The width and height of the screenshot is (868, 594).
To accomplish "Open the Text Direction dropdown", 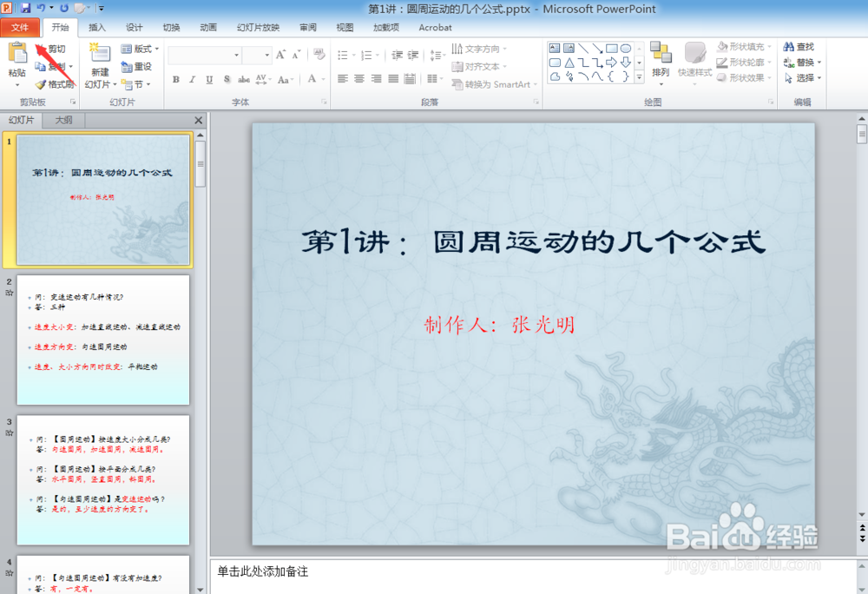I will tap(479, 49).
